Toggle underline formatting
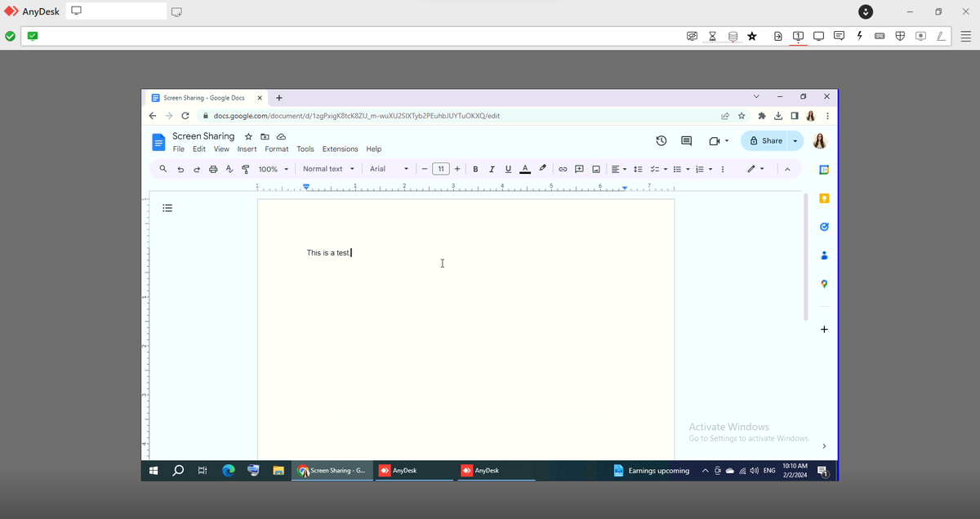The image size is (980, 519). pyautogui.click(x=507, y=169)
